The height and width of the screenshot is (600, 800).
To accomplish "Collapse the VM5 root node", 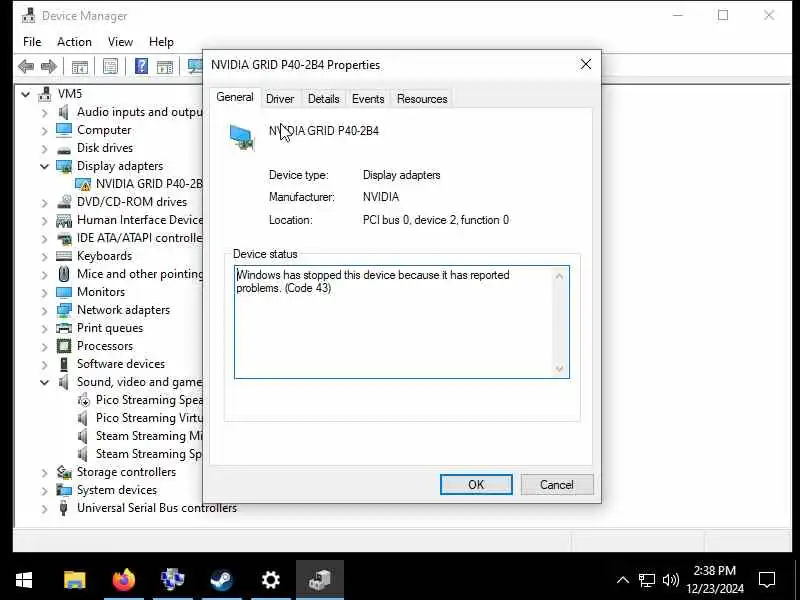I will click(x=26, y=94).
